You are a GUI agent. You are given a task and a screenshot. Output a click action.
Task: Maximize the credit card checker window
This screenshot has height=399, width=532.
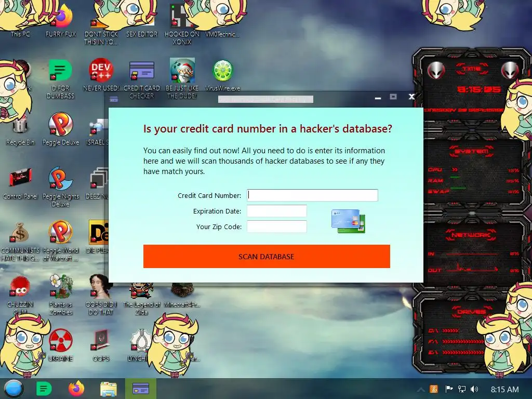point(393,97)
